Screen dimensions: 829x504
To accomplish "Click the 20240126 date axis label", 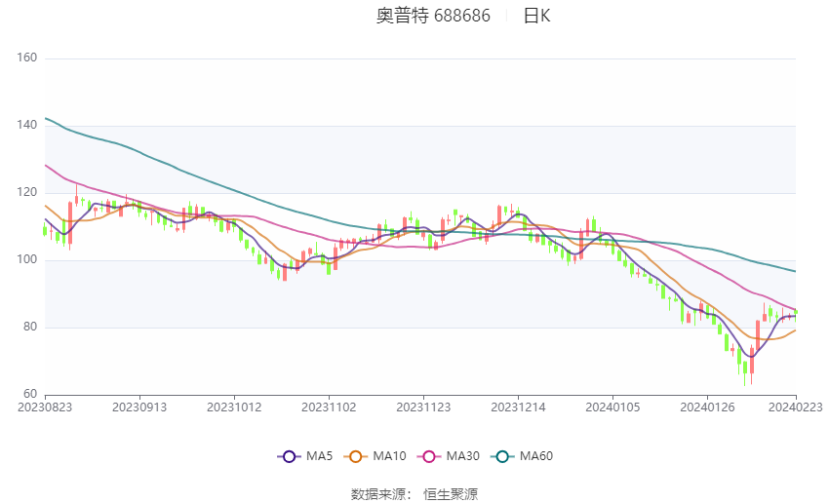I will pyautogui.click(x=707, y=407).
